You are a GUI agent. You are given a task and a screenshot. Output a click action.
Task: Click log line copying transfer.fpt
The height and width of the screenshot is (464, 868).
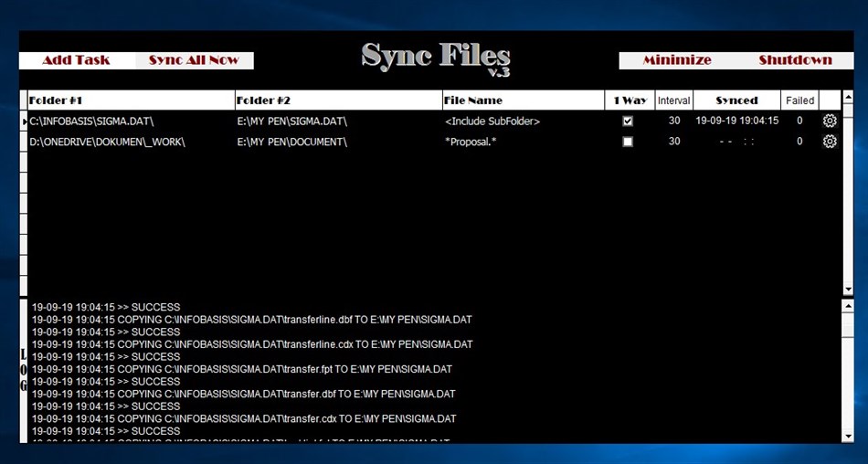click(241, 369)
